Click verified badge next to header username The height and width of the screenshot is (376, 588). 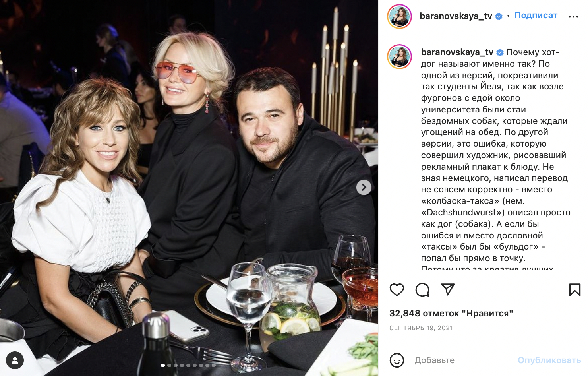coord(499,16)
